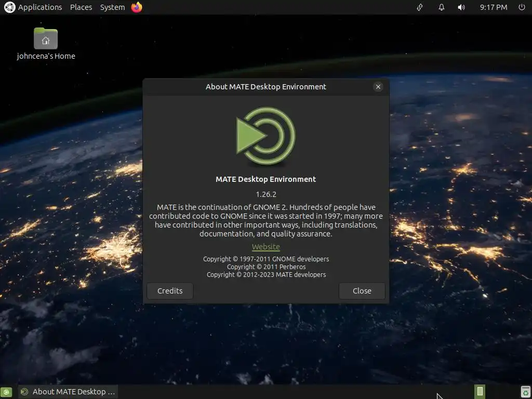Image resolution: width=532 pixels, height=399 pixels.
Task: Open the volume speaker indicator
Action: coord(461,7)
